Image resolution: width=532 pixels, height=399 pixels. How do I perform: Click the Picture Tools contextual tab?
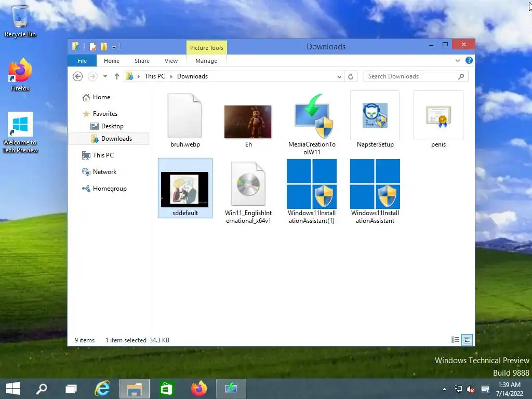pyautogui.click(x=207, y=47)
